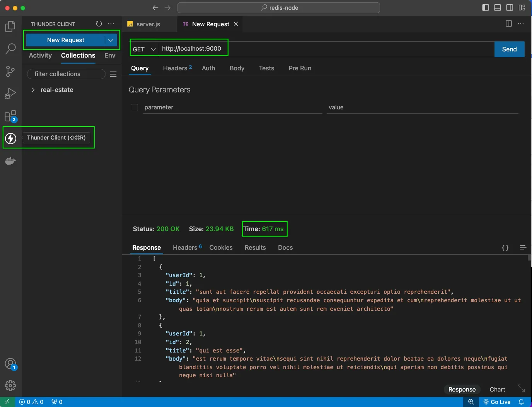532x407 pixels.
Task: Open collections hamburger menu next to filter
Action: pos(113,74)
